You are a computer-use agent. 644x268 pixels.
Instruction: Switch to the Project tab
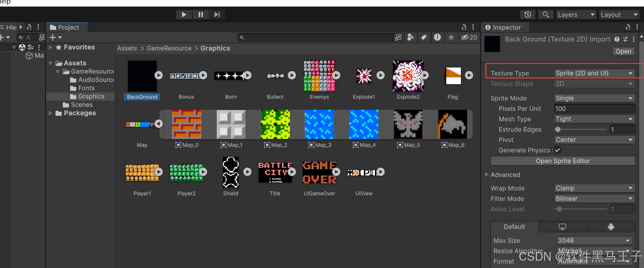pos(67,27)
